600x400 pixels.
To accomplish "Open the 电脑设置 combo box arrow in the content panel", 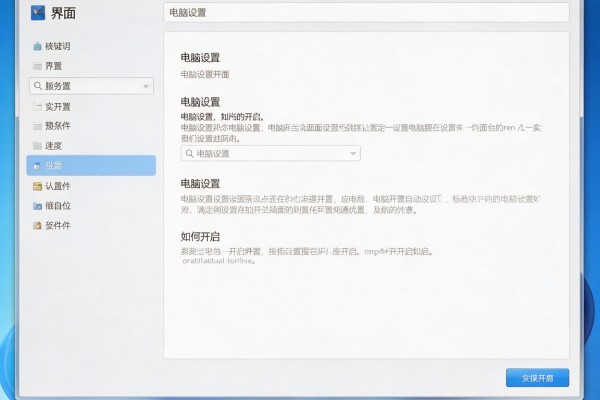I will click(353, 153).
